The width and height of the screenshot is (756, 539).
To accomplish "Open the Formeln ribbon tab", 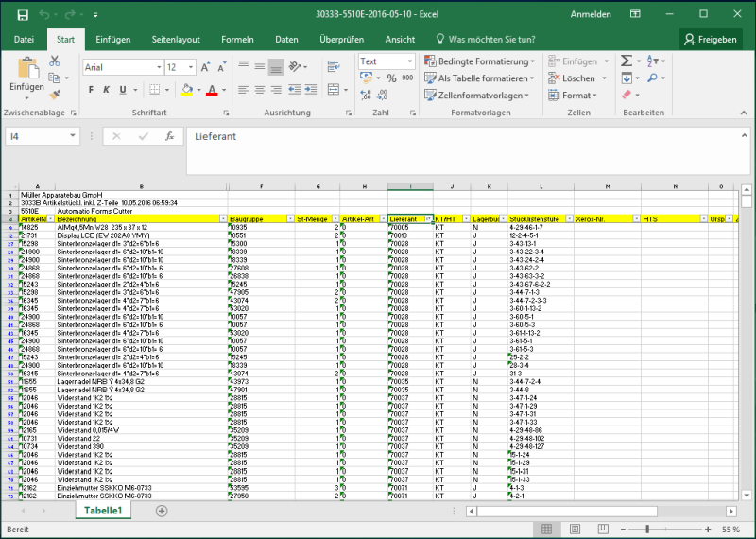I will pyautogui.click(x=237, y=39).
